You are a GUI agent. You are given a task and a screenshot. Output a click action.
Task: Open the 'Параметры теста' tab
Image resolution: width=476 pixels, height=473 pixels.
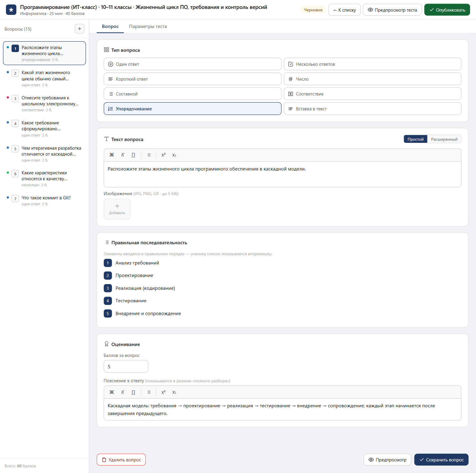click(148, 26)
